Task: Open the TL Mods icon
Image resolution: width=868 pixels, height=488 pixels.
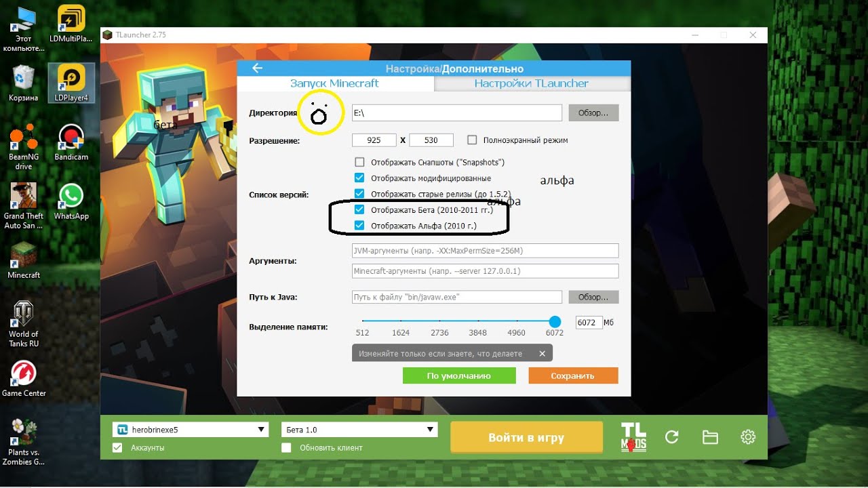Action: (634, 437)
